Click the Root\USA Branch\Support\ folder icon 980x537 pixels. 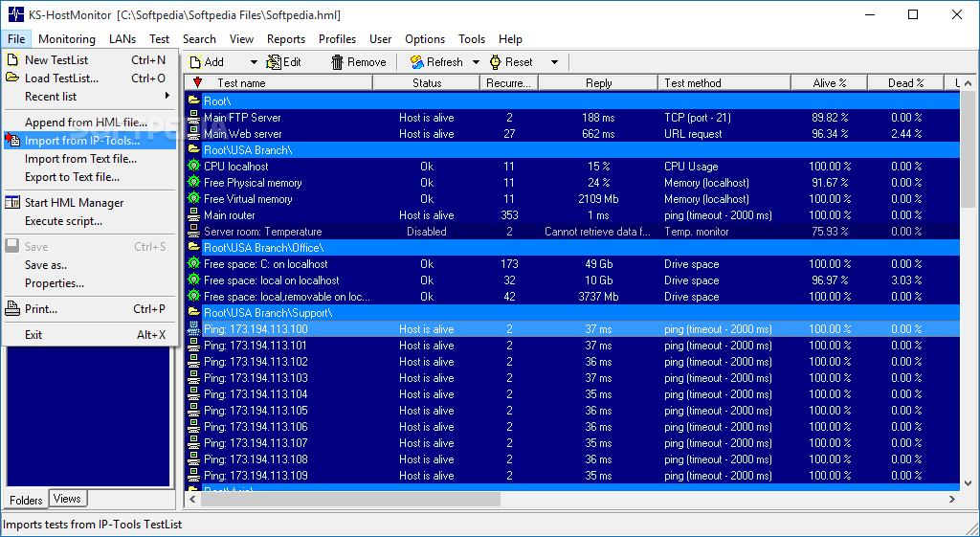193,313
